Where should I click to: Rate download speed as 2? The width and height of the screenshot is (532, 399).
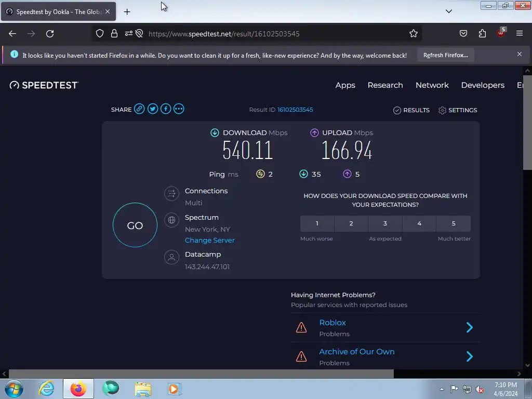coord(351,223)
